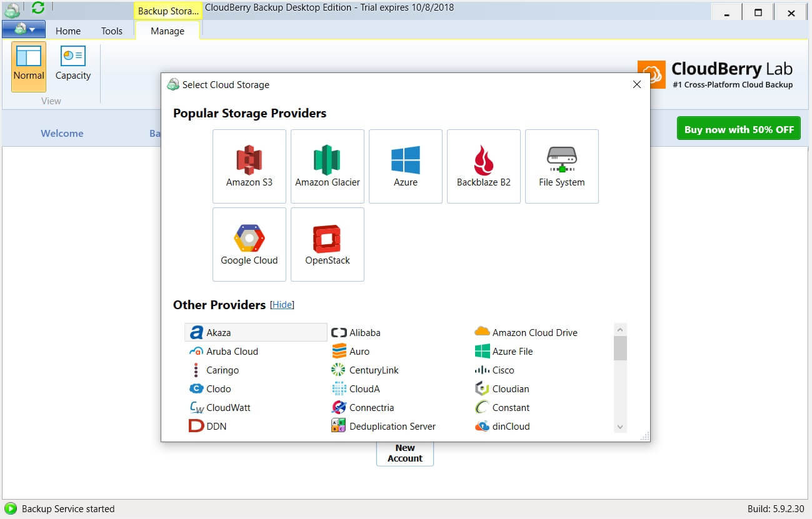Choose Amazon S3 storage provider

(249, 166)
